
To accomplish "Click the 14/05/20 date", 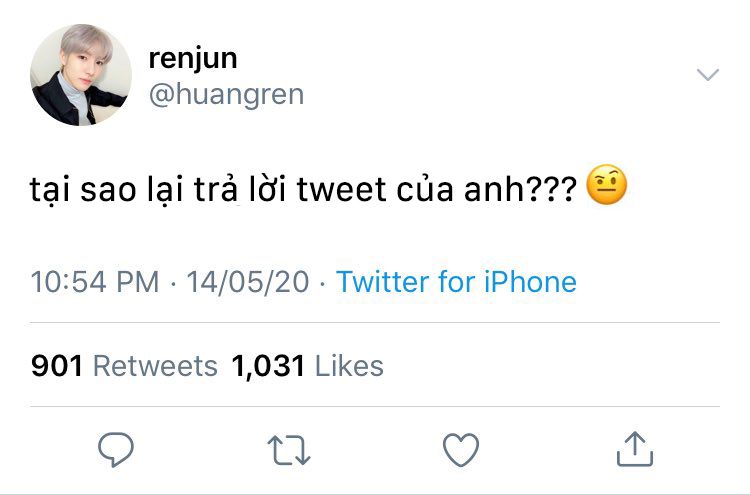I will tap(248, 281).
